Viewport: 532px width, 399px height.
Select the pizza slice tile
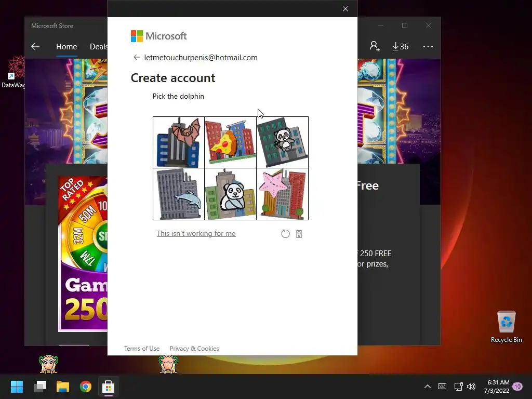click(230, 142)
